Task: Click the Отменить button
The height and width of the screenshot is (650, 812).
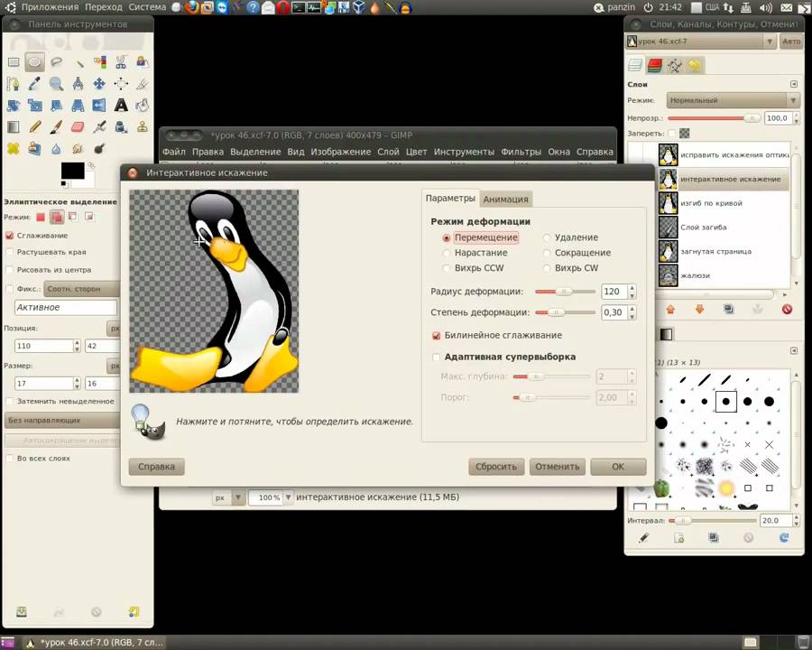Action: point(558,467)
